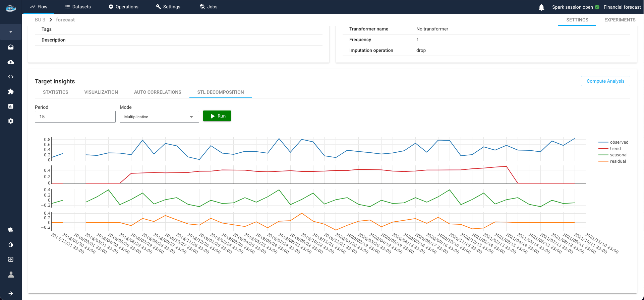Open the puzzle piece plugins icon
Viewport: 644px width, 300px height.
11,92
